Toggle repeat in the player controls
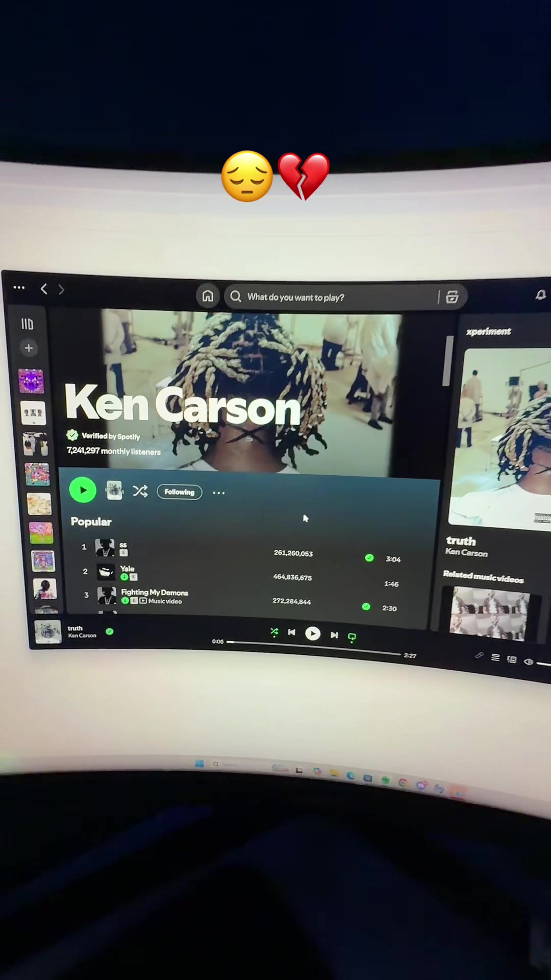The height and width of the screenshot is (980, 551). tap(352, 636)
